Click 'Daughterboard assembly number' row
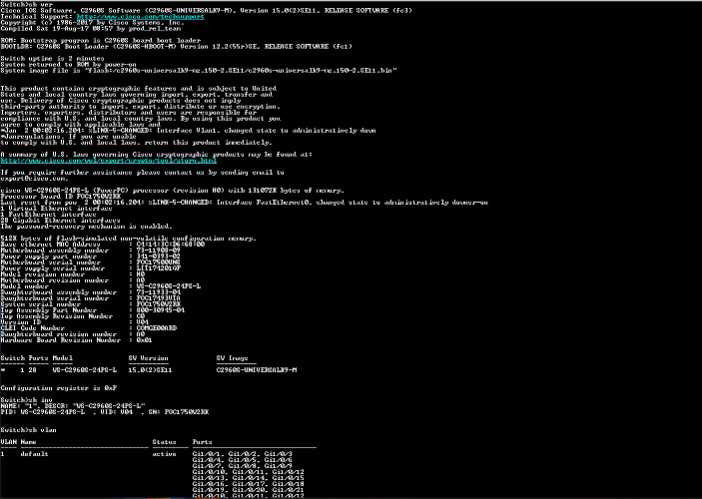 [x=90, y=292]
